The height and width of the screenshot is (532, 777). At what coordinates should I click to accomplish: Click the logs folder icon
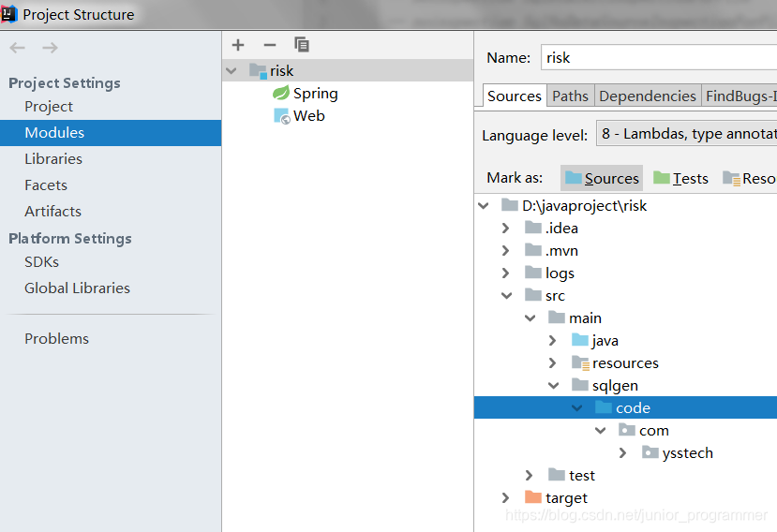(x=532, y=272)
